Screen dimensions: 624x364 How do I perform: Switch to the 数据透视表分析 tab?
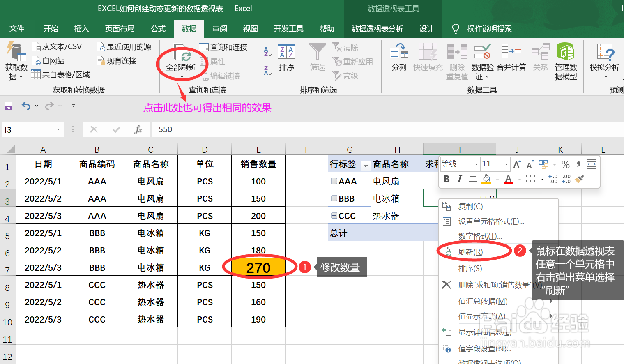point(378,29)
